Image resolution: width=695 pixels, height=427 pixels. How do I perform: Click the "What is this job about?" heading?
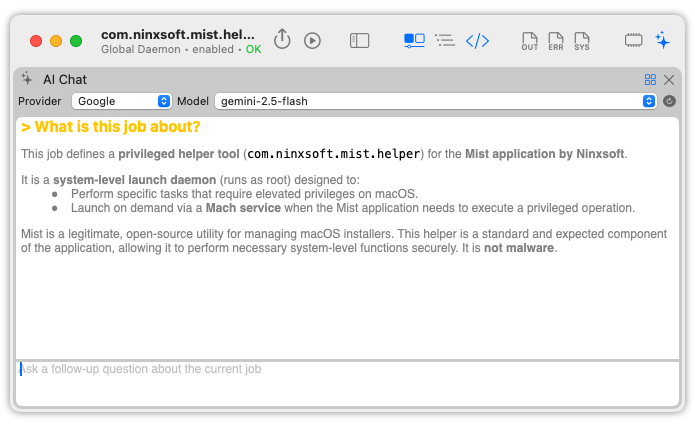(x=111, y=127)
